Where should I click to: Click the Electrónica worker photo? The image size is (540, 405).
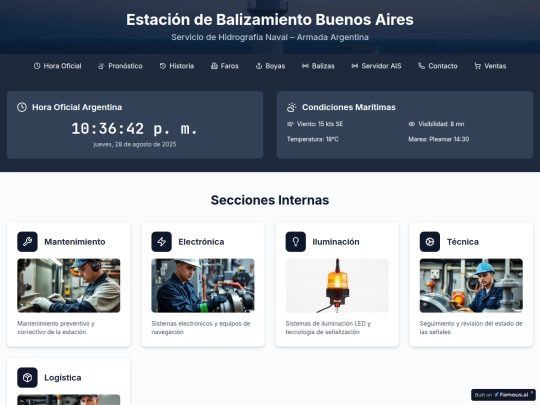tap(203, 285)
